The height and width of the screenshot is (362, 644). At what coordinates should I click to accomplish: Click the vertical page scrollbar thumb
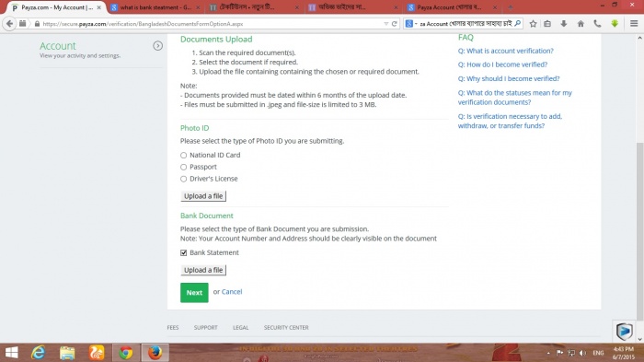tap(639, 230)
